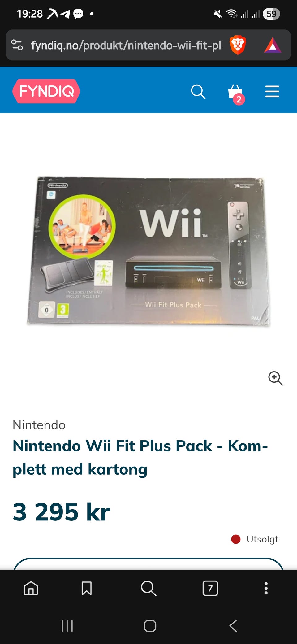
Task: Tap Android recent apps button
Action: click(67, 626)
